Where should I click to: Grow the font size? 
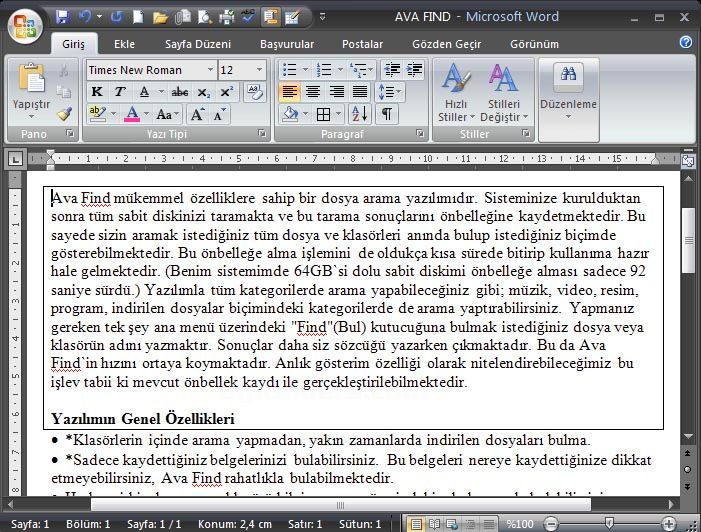[x=197, y=114]
